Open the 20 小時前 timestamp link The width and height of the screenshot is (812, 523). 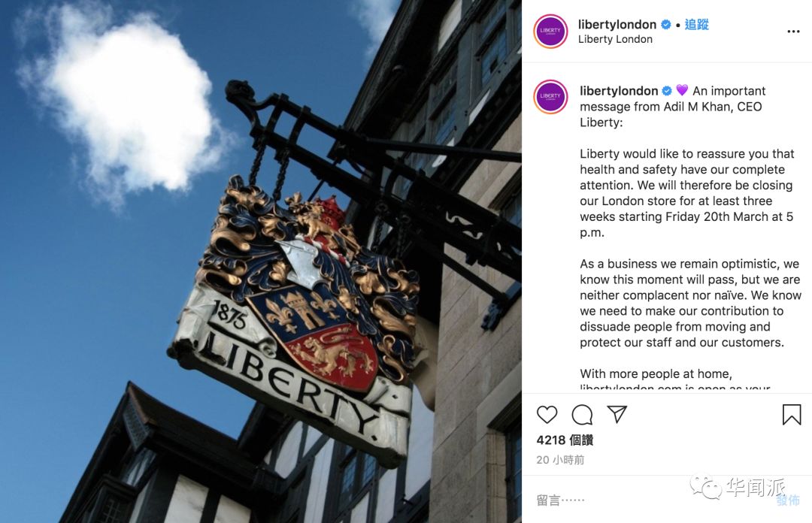(x=560, y=460)
